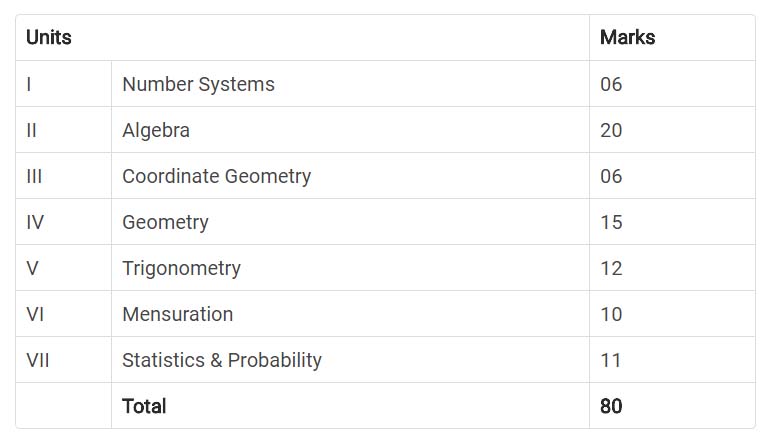The image size is (775, 442).
Task: Click the Mensuration cell
Action: click(x=177, y=314)
